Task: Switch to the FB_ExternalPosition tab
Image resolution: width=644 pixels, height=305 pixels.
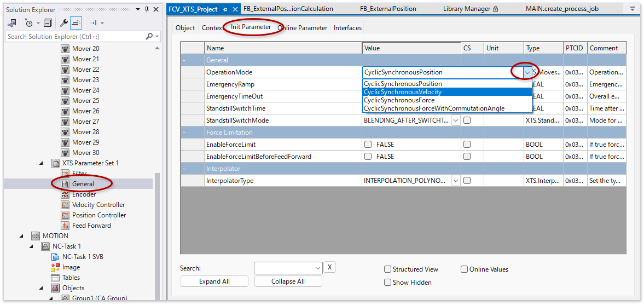Action: coord(388,9)
